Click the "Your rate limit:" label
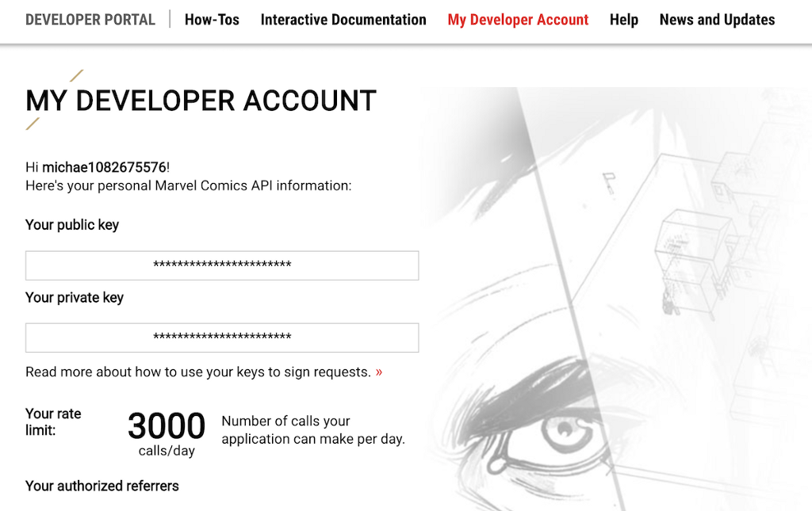The height and width of the screenshot is (511, 812). click(x=53, y=421)
